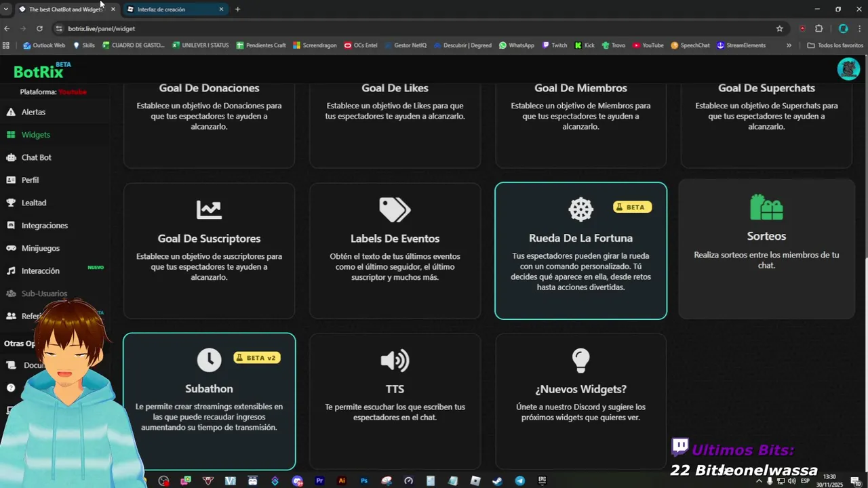Open Epic Games launcher from the taskbar

pos(542,481)
